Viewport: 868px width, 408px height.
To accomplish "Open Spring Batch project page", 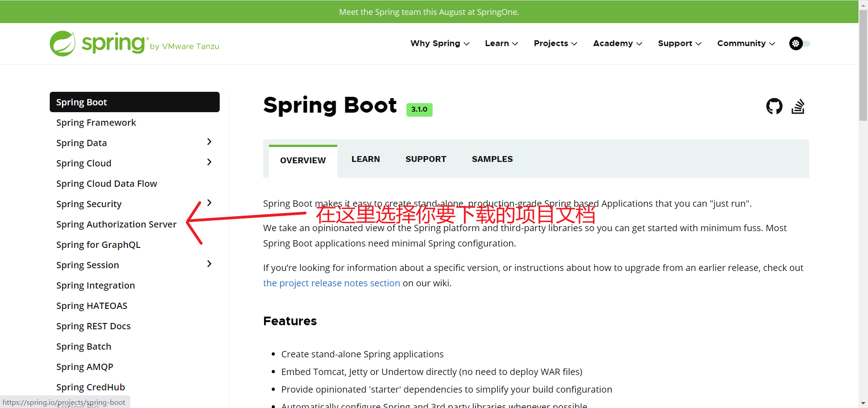I will [x=84, y=346].
